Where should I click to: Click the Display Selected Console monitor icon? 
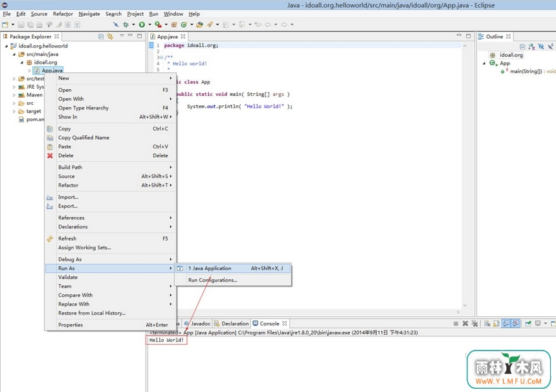(x=538, y=323)
